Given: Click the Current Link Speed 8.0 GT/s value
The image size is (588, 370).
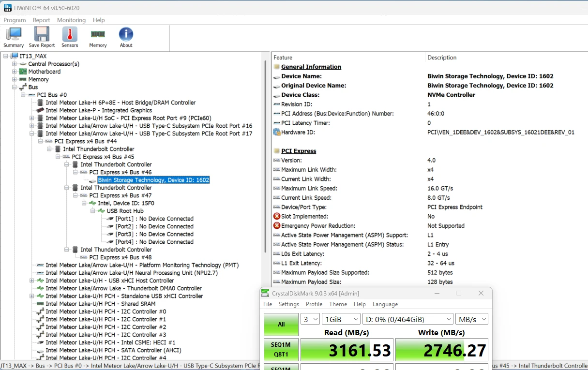Looking at the screenshot, I should coord(438,198).
